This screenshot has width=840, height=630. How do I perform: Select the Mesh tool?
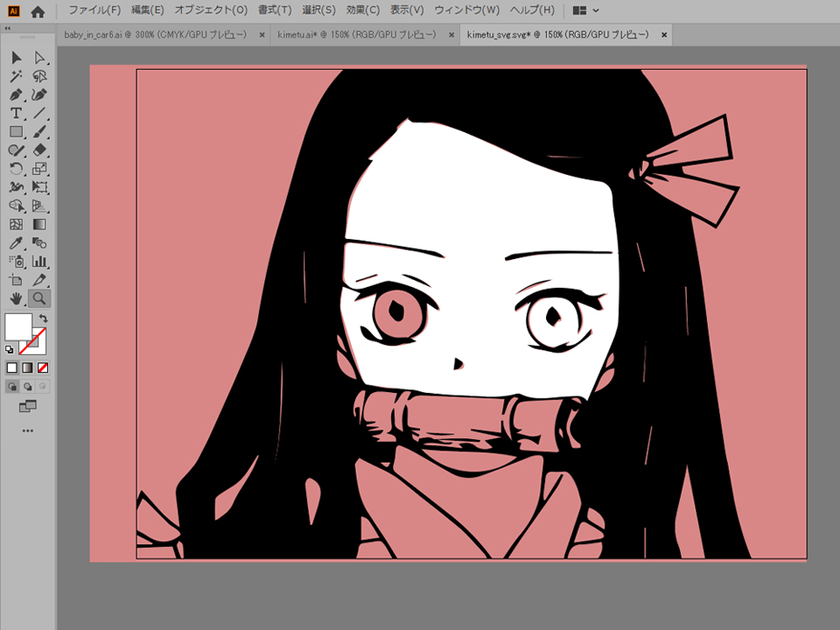coord(16,225)
